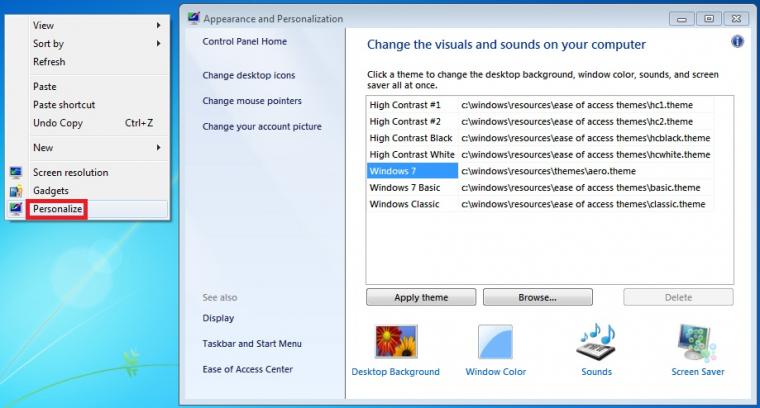Click the Screen Saver label link
This screenshot has height=408, width=760.
pyautogui.click(x=697, y=372)
